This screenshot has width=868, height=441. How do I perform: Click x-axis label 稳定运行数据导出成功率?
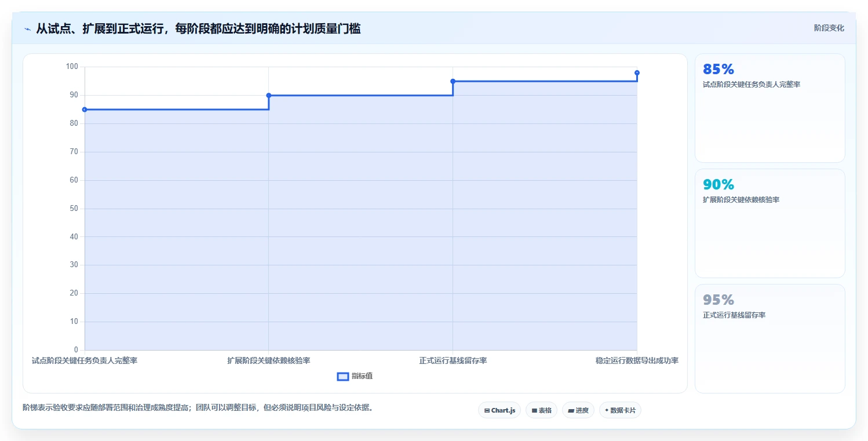637,360
